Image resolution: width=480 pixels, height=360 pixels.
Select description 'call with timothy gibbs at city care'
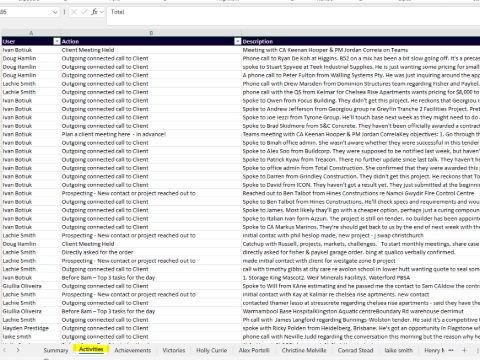click(x=361, y=269)
